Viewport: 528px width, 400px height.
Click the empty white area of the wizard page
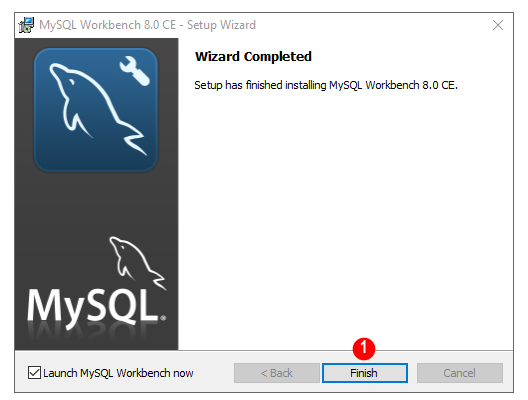pos(345,219)
